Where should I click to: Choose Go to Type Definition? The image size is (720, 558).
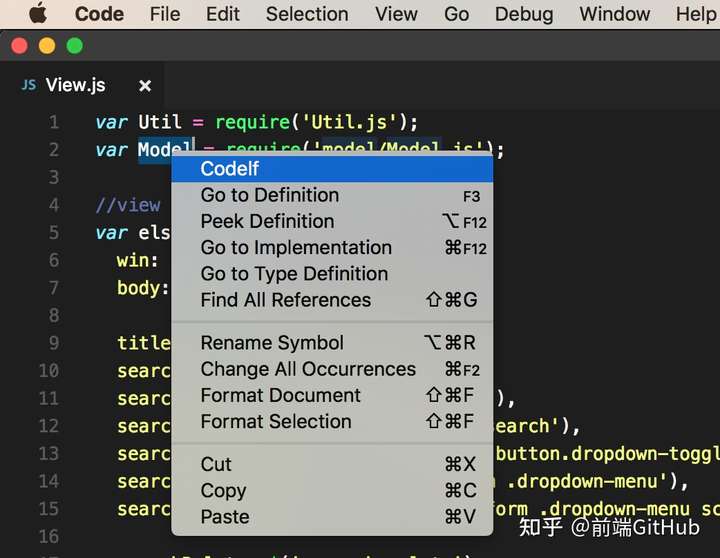pos(332,274)
